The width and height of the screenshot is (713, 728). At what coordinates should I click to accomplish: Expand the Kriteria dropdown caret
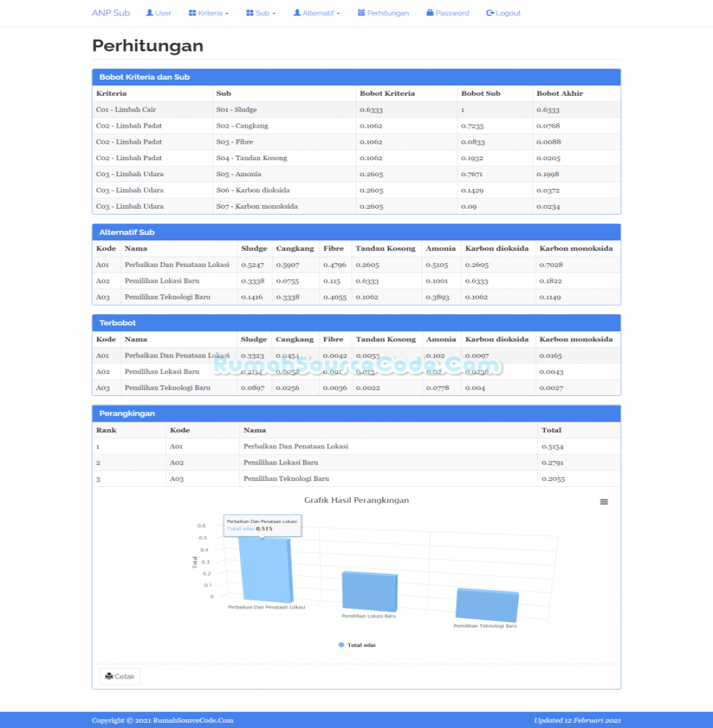(x=227, y=14)
